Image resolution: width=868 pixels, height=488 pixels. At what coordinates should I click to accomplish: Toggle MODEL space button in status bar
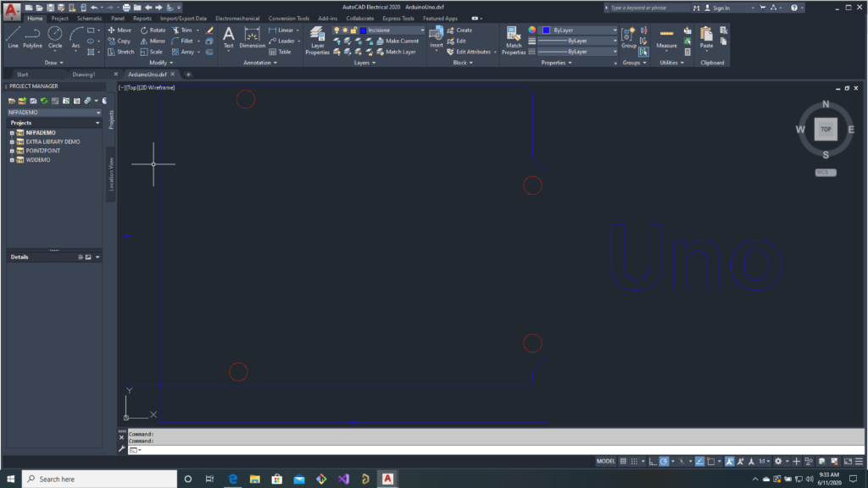click(x=605, y=462)
